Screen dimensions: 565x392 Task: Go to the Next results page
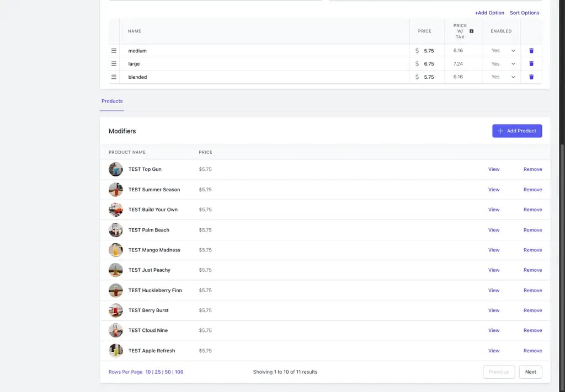(530, 372)
